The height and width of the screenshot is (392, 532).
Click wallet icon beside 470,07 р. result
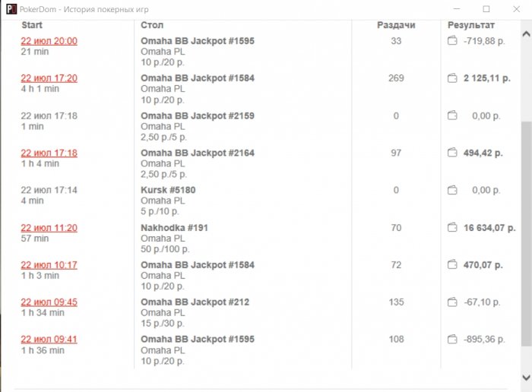click(452, 265)
